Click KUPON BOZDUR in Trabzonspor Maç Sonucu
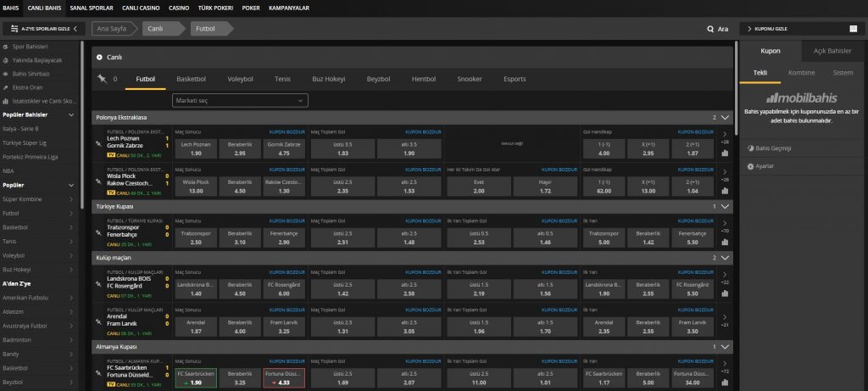Screen dimensions: 868x391 [x=287, y=221]
